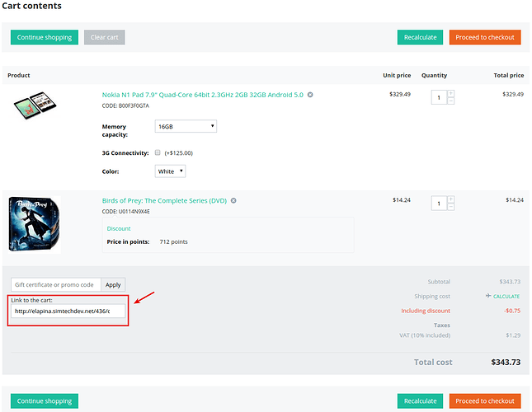Click the VAT amount $1.29
This screenshot has width=532, height=412.
[x=513, y=335]
